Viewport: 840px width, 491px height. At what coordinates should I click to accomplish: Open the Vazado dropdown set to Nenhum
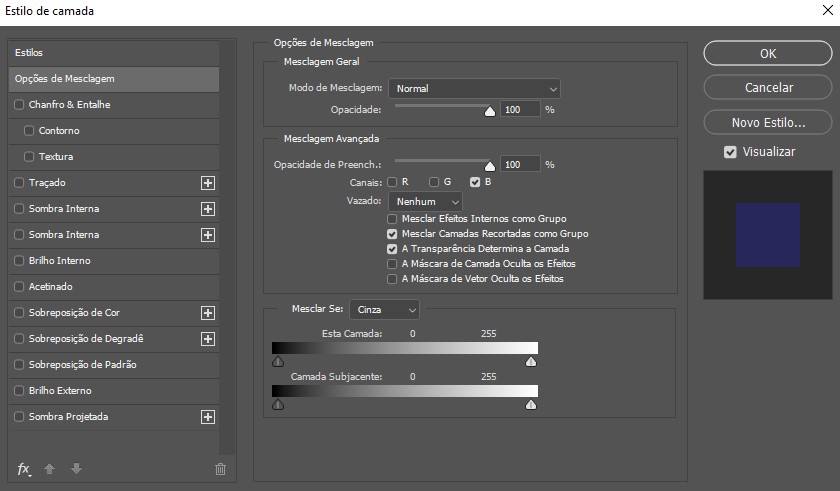(425, 202)
